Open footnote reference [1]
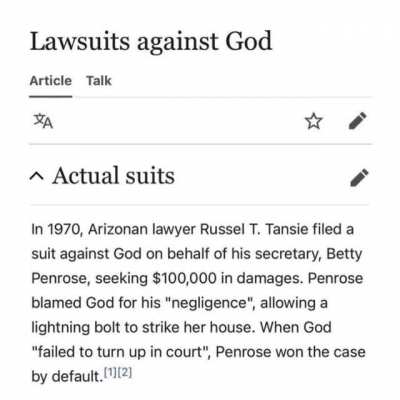 pos(111,372)
